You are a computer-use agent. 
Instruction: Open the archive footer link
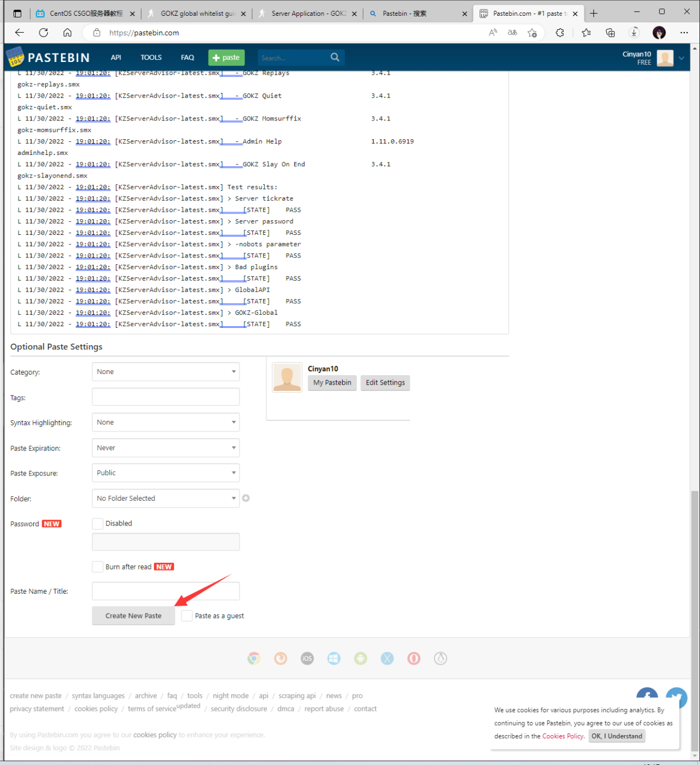tap(146, 696)
